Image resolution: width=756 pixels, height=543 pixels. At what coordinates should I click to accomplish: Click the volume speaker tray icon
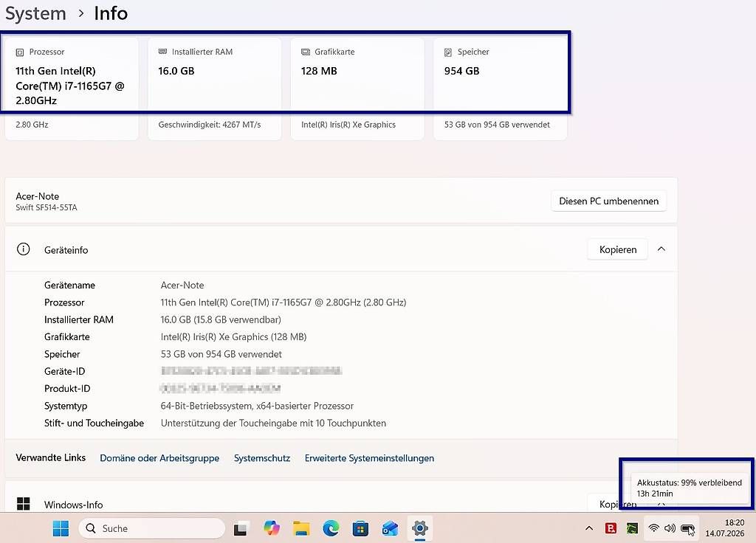[x=670, y=528]
